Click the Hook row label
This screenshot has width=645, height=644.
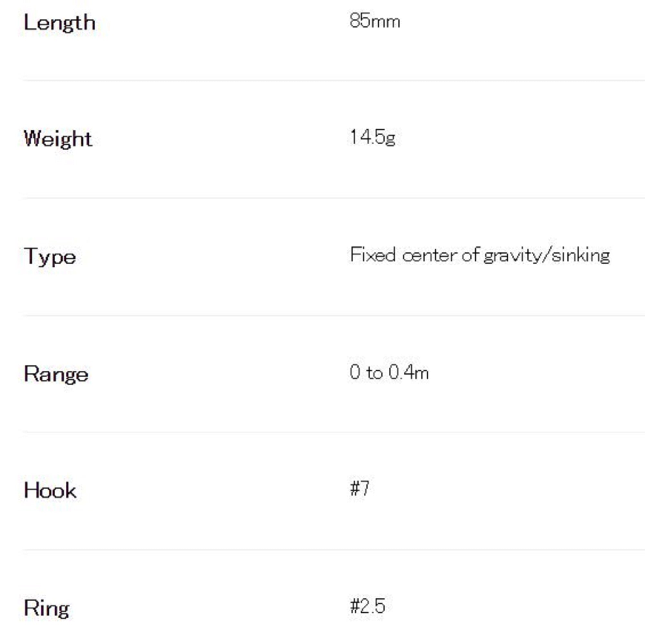(50, 490)
